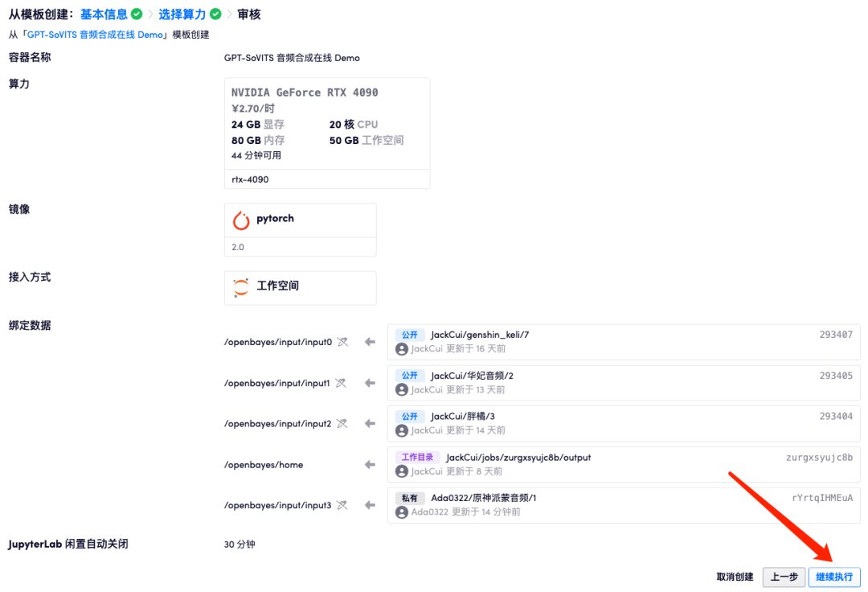Click the rtx-4090 label
This screenshot has height=592, width=868.
pos(250,179)
